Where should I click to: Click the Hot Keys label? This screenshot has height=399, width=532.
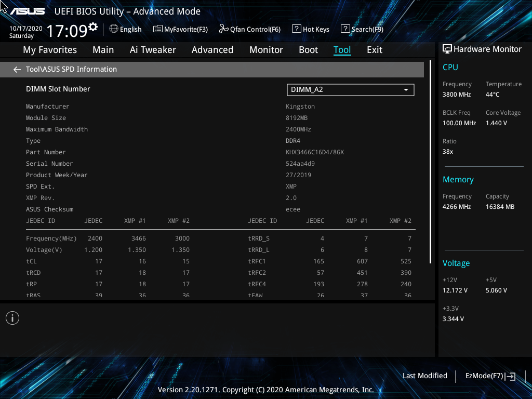point(316,30)
